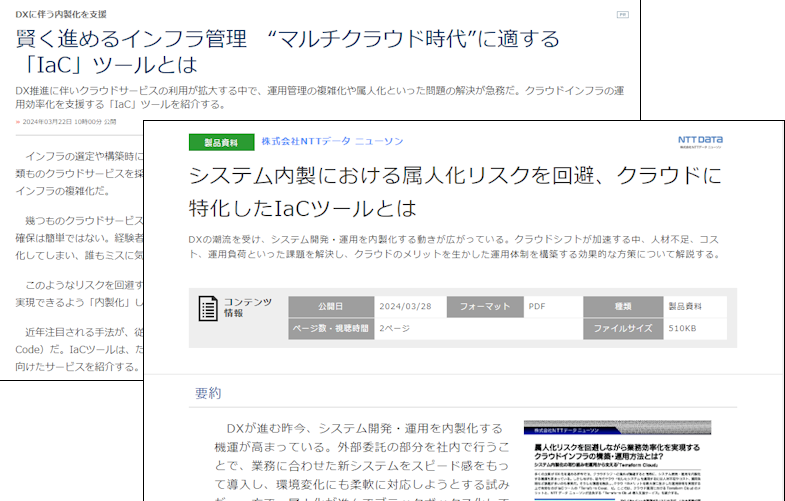Click the headline システム内製における属人化リスクを回避
The height and width of the screenshot is (501, 785).
coord(455,191)
